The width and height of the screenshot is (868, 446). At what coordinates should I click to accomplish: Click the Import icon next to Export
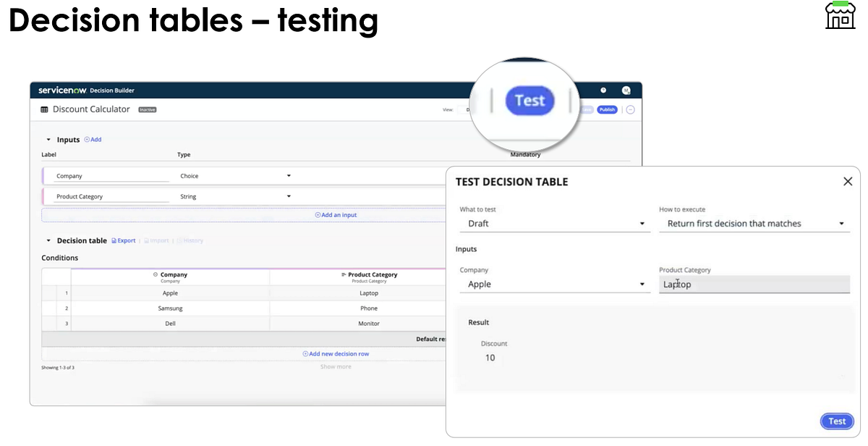147,240
